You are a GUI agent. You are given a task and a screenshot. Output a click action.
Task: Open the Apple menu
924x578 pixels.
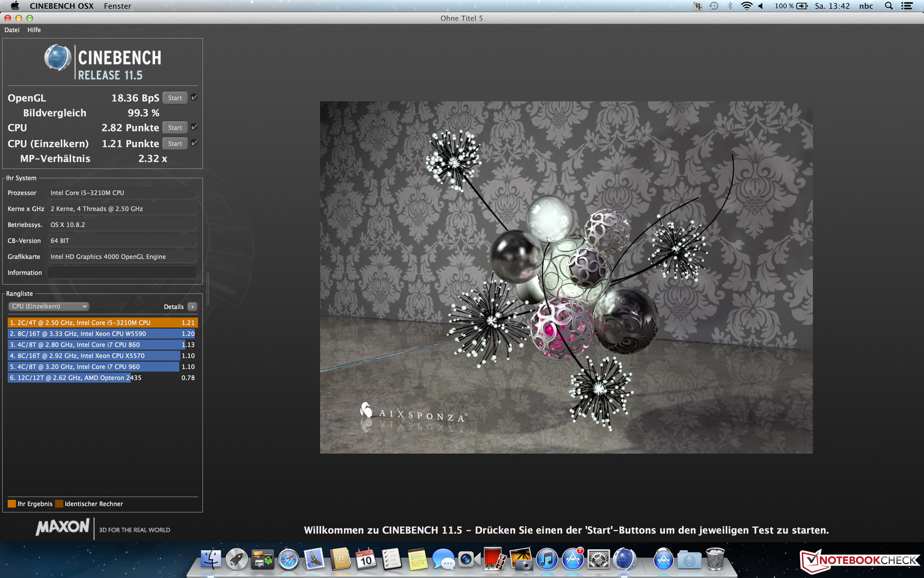[x=15, y=6]
